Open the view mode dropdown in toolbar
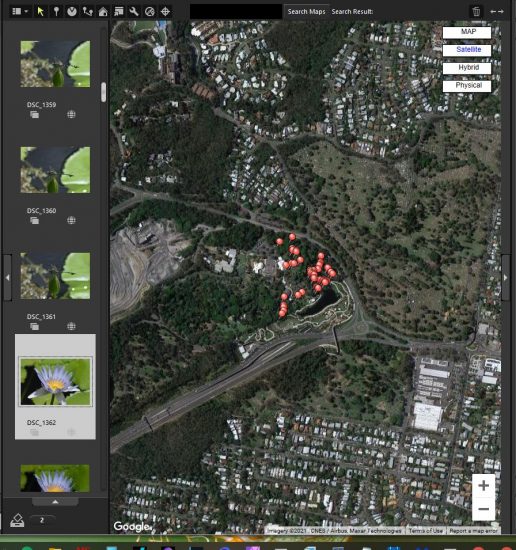Viewport: 516px width, 550px height. pos(20,12)
